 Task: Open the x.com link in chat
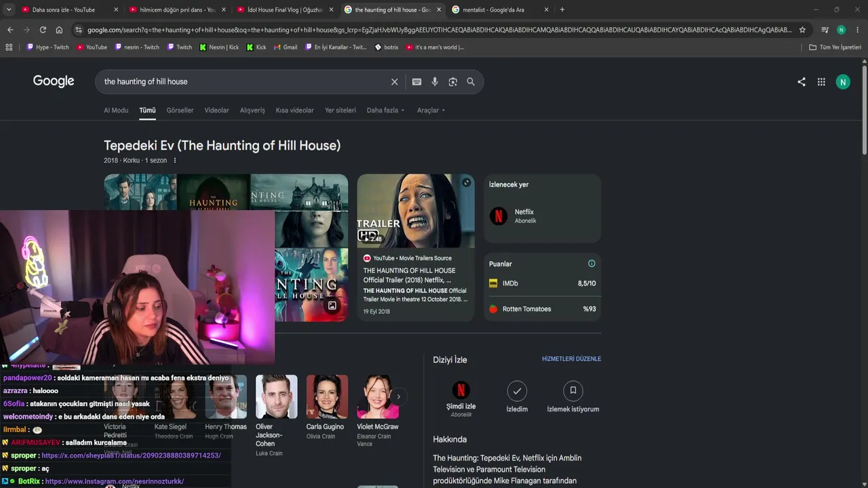click(131, 455)
